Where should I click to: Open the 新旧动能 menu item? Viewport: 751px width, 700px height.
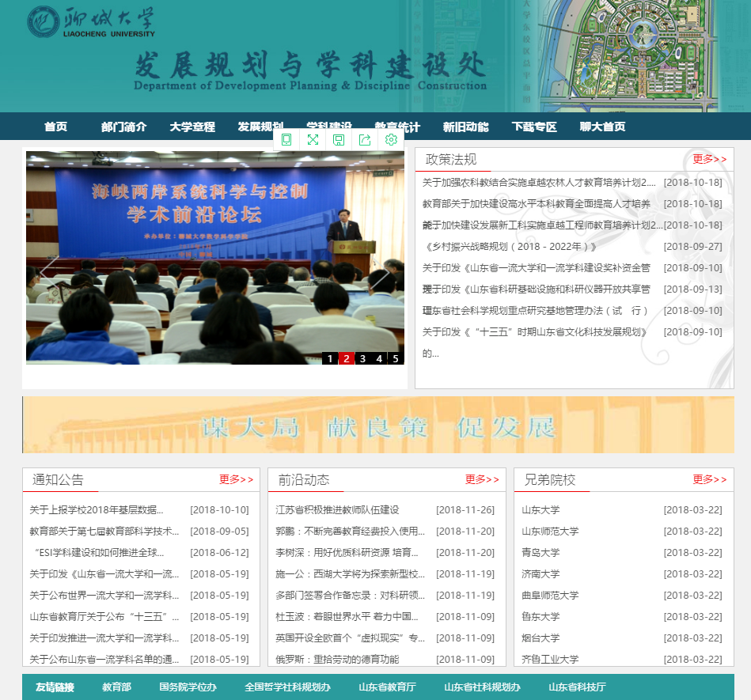465,127
